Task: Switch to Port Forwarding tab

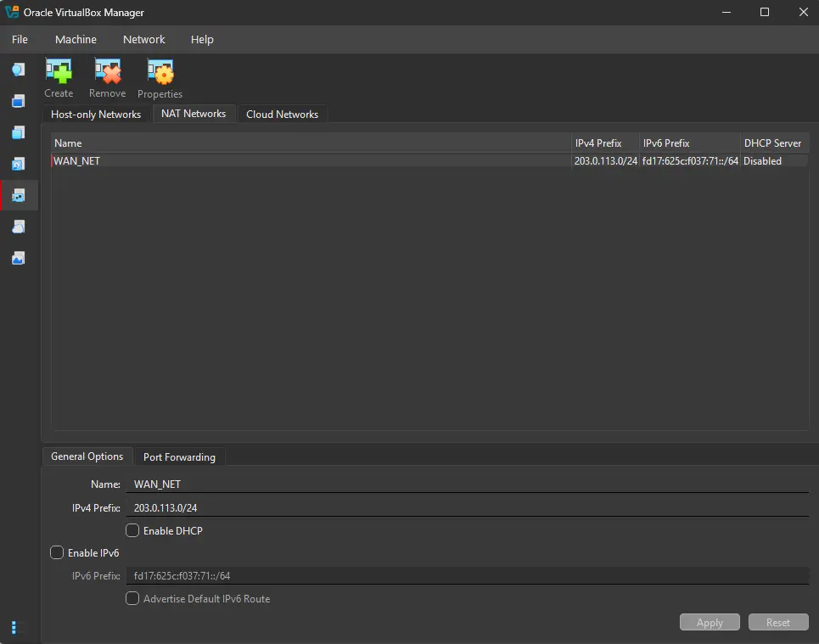Action: [x=179, y=457]
